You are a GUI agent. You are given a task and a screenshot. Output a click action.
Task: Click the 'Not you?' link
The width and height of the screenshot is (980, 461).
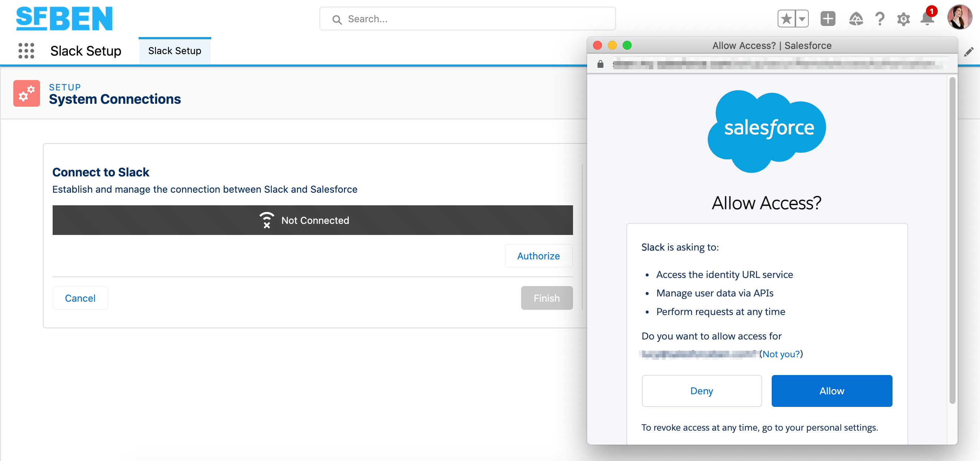pos(781,354)
